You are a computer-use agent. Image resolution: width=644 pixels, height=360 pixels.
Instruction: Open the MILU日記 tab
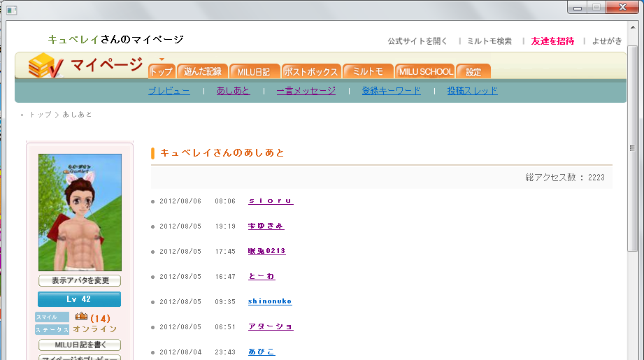click(255, 71)
